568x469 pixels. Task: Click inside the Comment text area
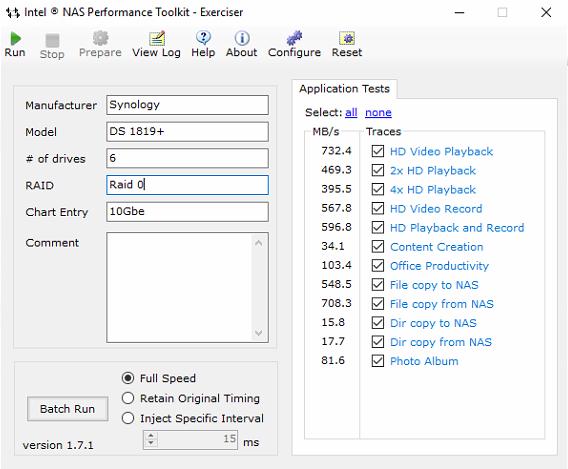click(x=179, y=287)
